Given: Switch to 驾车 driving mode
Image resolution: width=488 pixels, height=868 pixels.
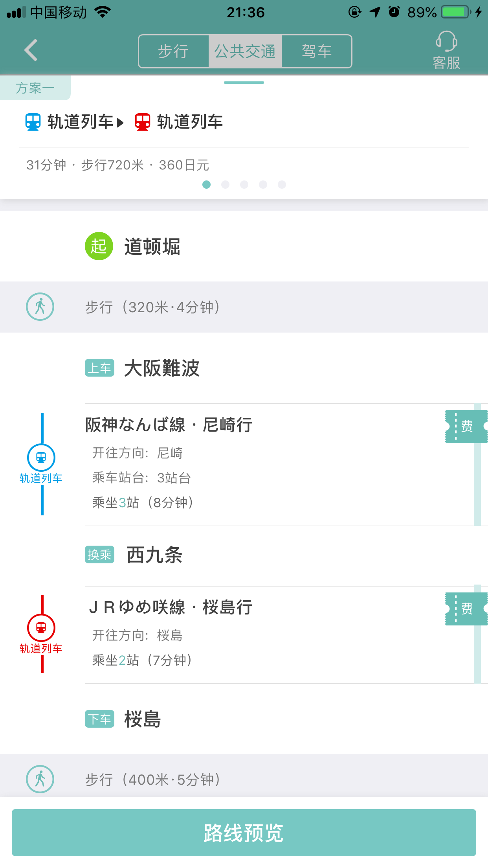Looking at the screenshot, I should tap(317, 51).
